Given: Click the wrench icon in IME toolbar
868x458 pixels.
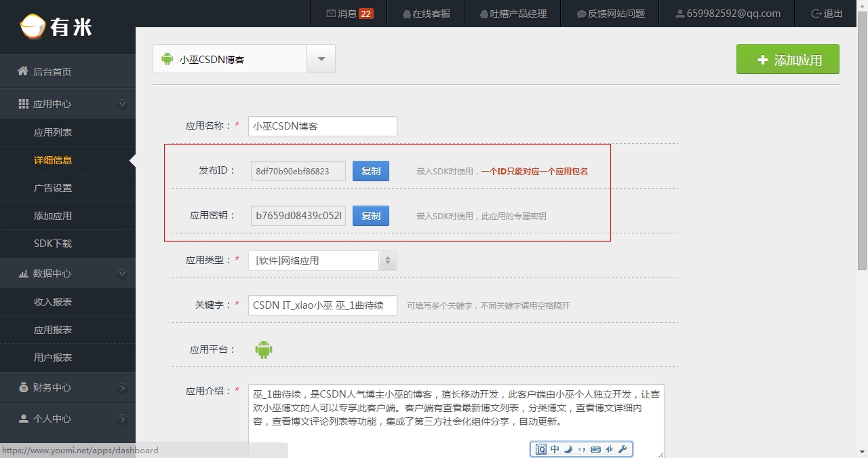Looking at the screenshot, I should click(623, 449).
